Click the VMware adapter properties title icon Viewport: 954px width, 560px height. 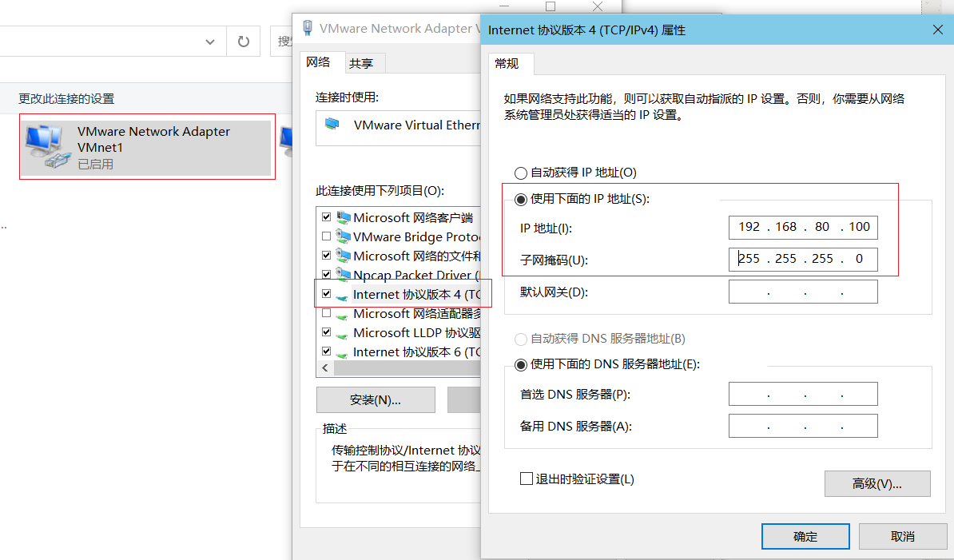click(x=308, y=28)
